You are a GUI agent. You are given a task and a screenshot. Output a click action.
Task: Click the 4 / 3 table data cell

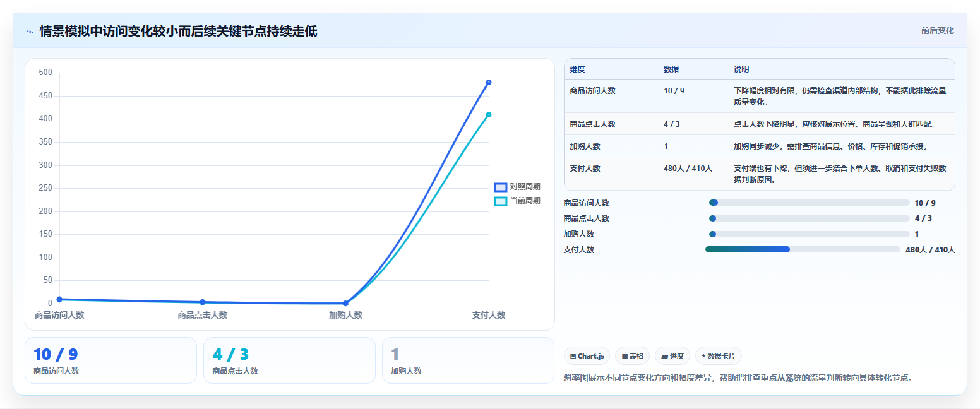(x=671, y=124)
